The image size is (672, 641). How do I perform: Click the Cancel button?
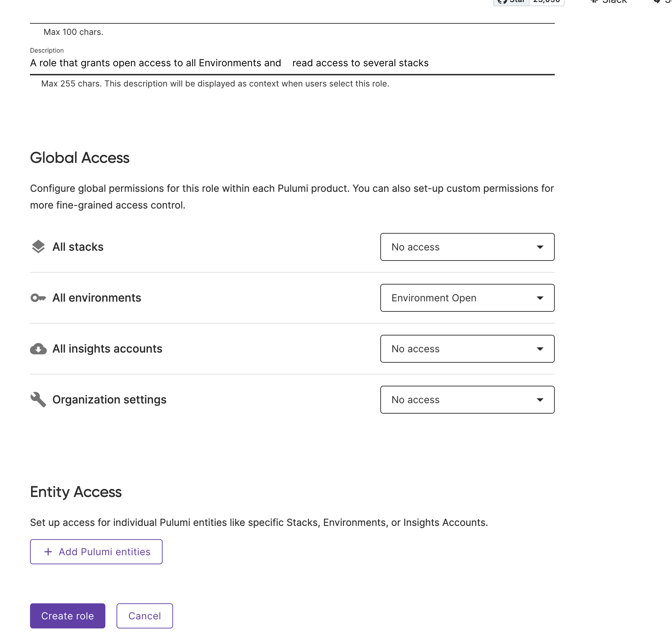[144, 616]
